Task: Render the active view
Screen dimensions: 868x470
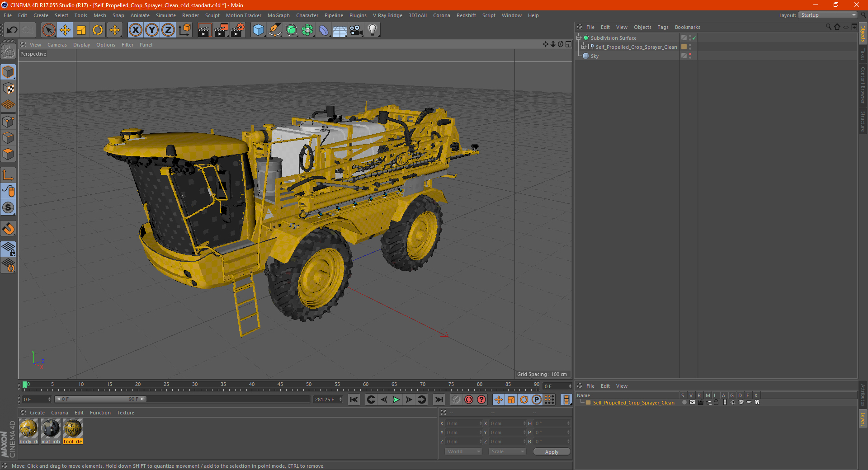Action: pyautogui.click(x=204, y=30)
